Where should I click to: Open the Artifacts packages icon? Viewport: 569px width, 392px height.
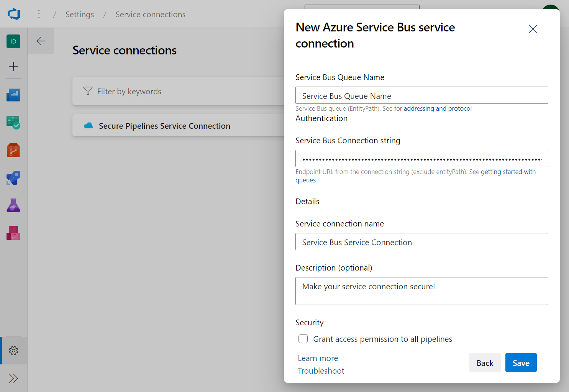pyautogui.click(x=13, y=233)
